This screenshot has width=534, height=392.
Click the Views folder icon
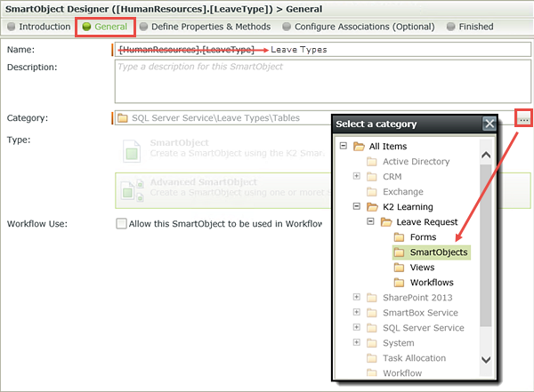399,268
